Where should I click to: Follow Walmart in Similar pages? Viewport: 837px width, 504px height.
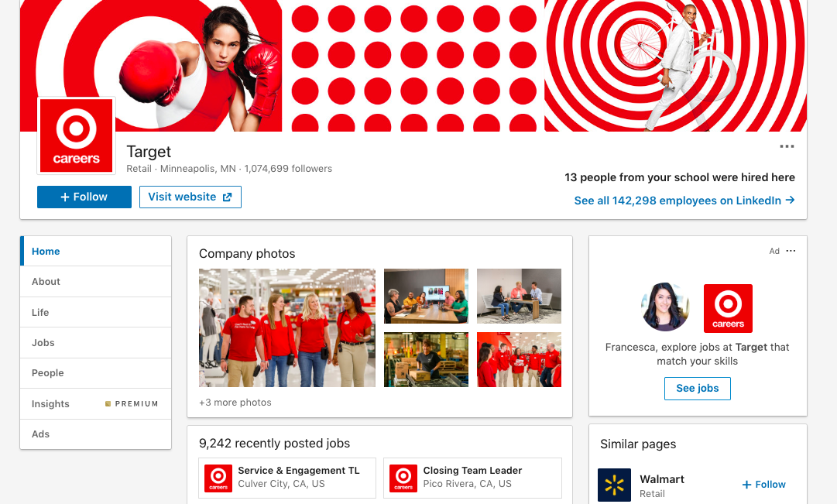coord(764,485)
